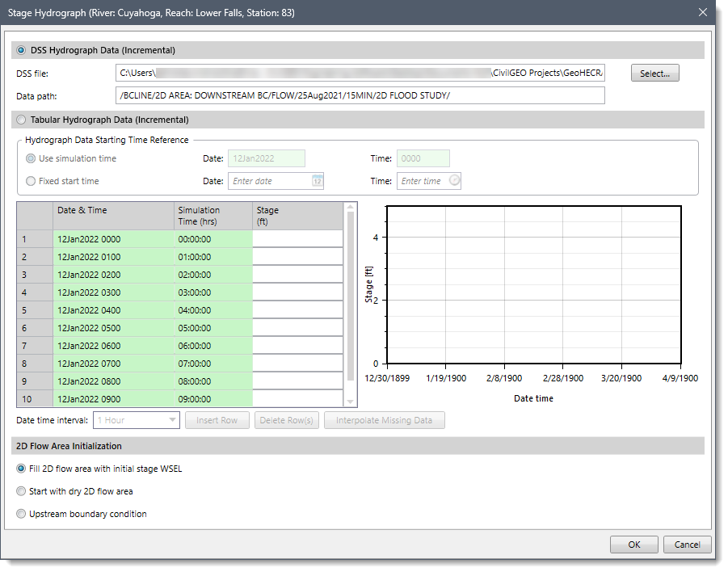Click Stage cell in row 10
728x572 pixels.
(x=297, y=399)
